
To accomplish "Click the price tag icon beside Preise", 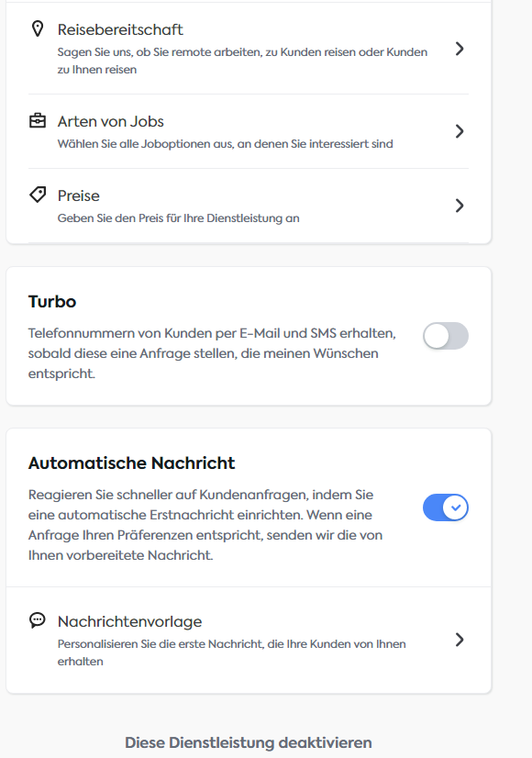I will click(38, 195).
